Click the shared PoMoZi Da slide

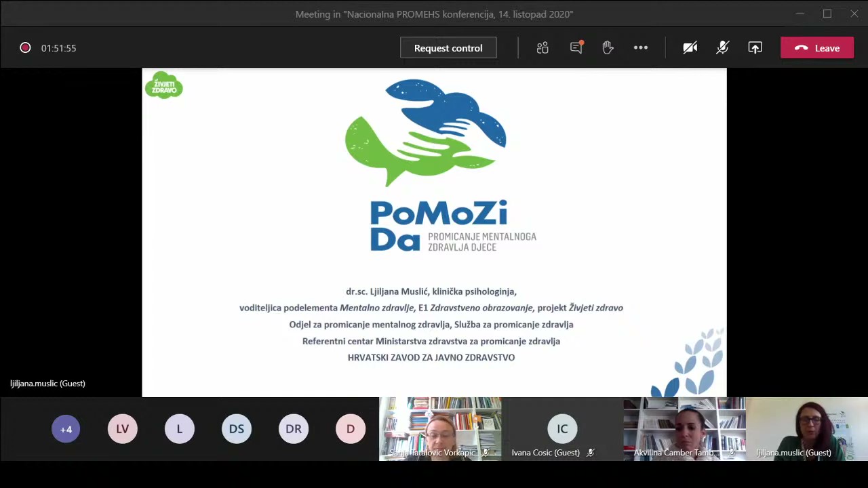[434, 232]
